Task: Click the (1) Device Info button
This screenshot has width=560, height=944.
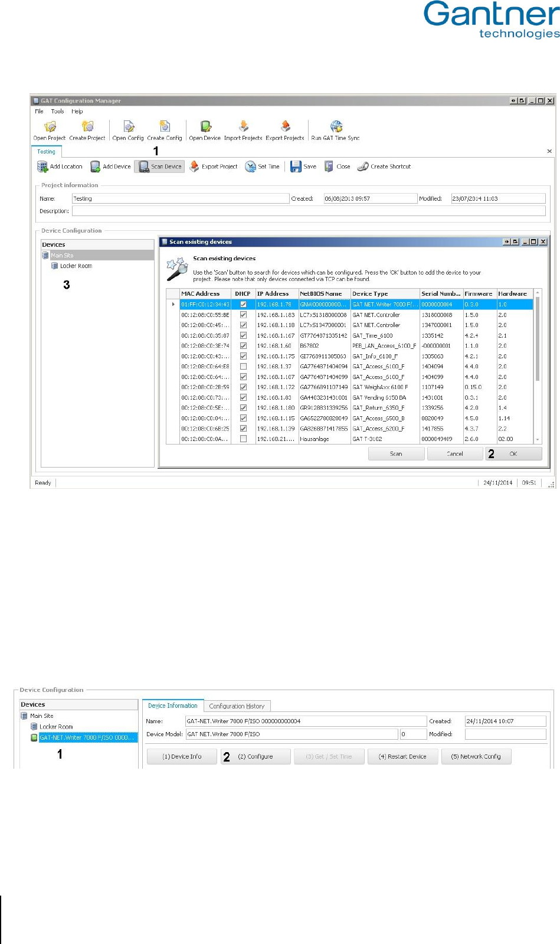Action: point(182,756)
